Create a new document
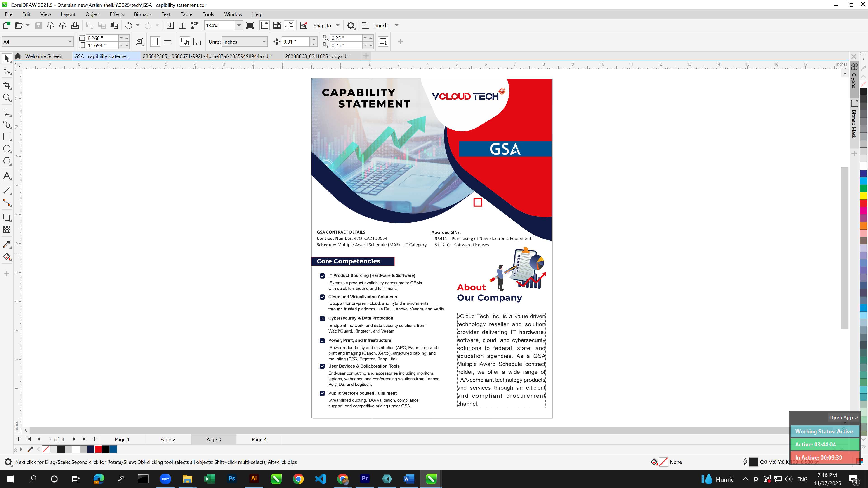Image resolution: width=868 pixels, height=488 pixels. (x=7, y=25)
